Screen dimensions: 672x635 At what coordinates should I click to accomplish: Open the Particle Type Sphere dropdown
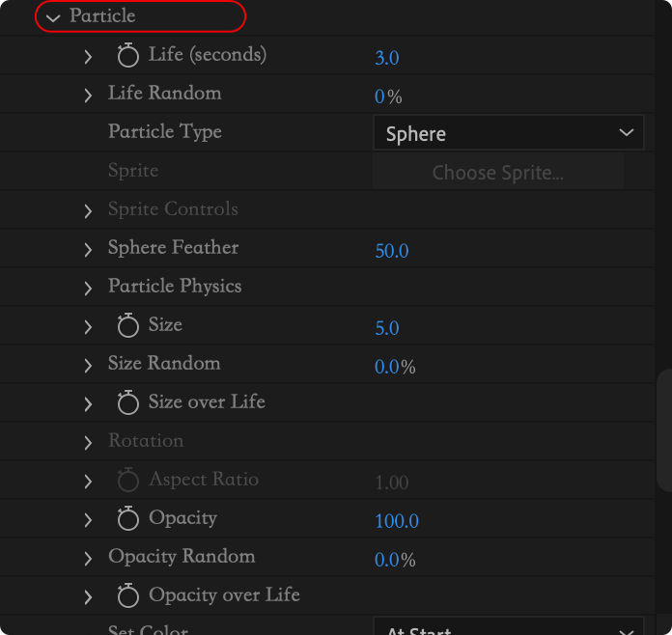[x=508, y=132]
